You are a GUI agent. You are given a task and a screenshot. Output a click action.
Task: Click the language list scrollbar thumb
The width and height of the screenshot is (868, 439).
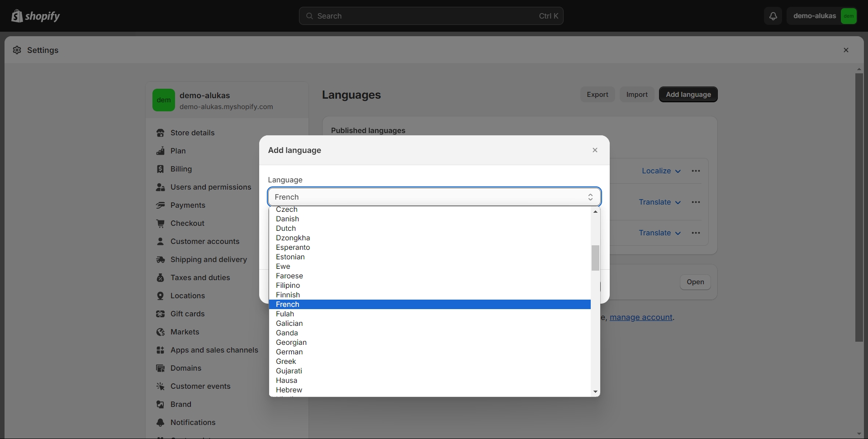point(595,258)
